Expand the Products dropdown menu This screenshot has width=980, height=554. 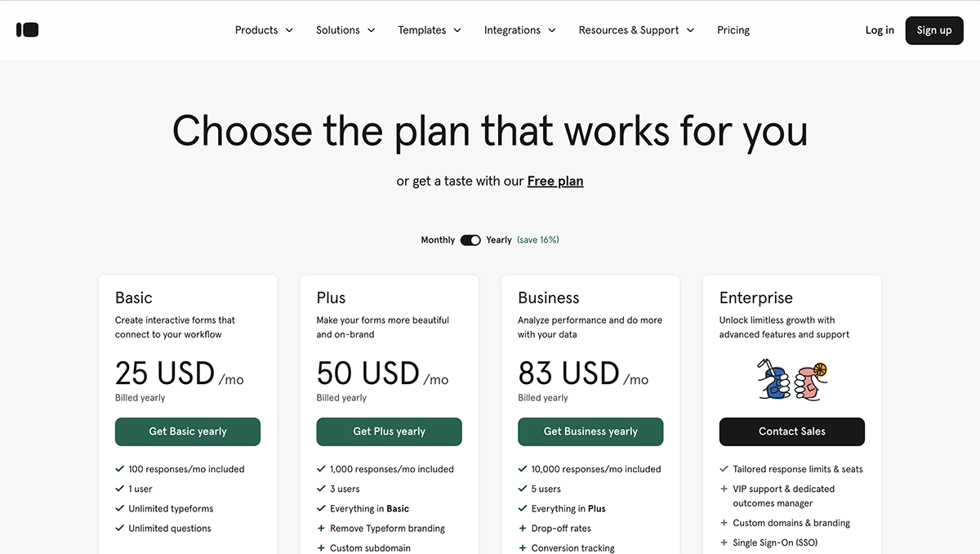tap(264, 30)
